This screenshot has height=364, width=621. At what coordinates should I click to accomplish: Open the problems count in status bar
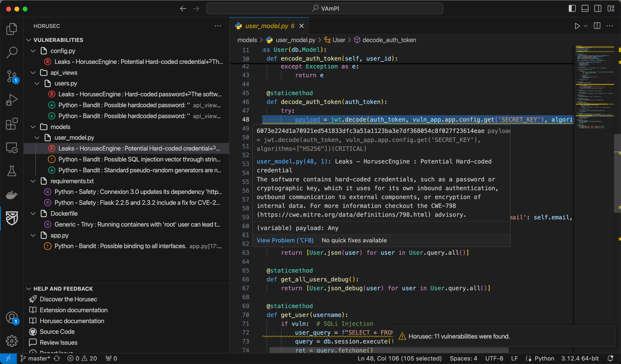point(82,358)
